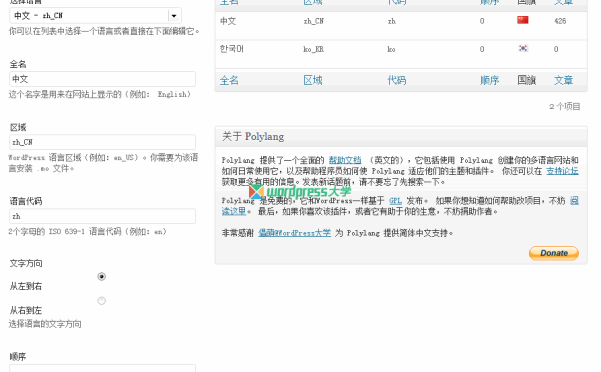The height and width of the screenshot is (372, 601).
Task: Click into the 区域 input field containing zh_CN
Action: coord(102,142)
